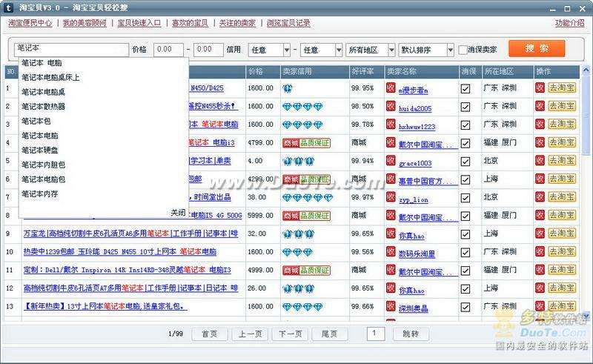Click the diamond credit icons in row 2
Screen dimensions: 593x364
pos(302,107)
